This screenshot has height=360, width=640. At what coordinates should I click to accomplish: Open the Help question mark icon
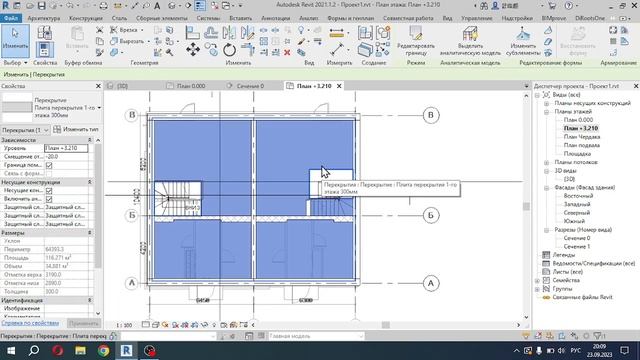pyautogui.click(x=569, y=6)
